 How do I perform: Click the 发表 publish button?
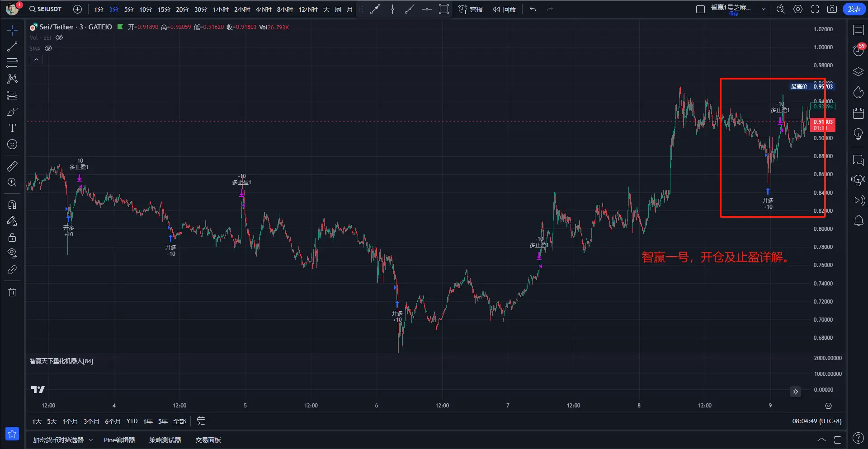(854, 9)
